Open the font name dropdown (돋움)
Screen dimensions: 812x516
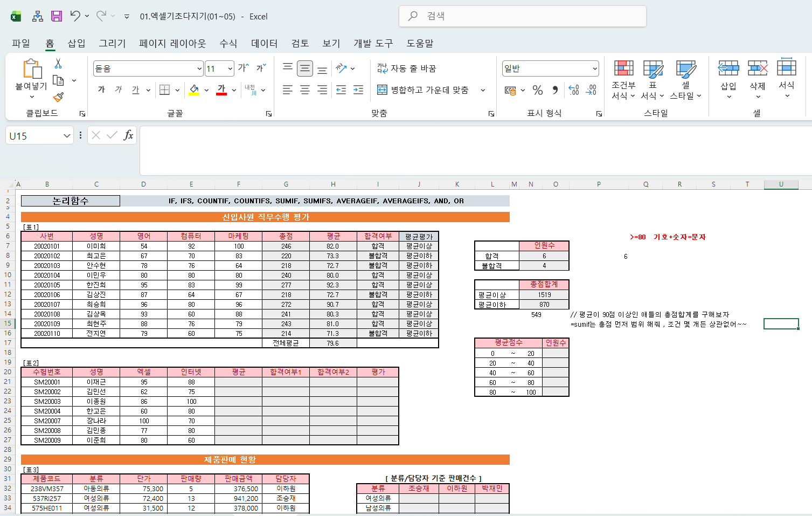coord(199,68)
